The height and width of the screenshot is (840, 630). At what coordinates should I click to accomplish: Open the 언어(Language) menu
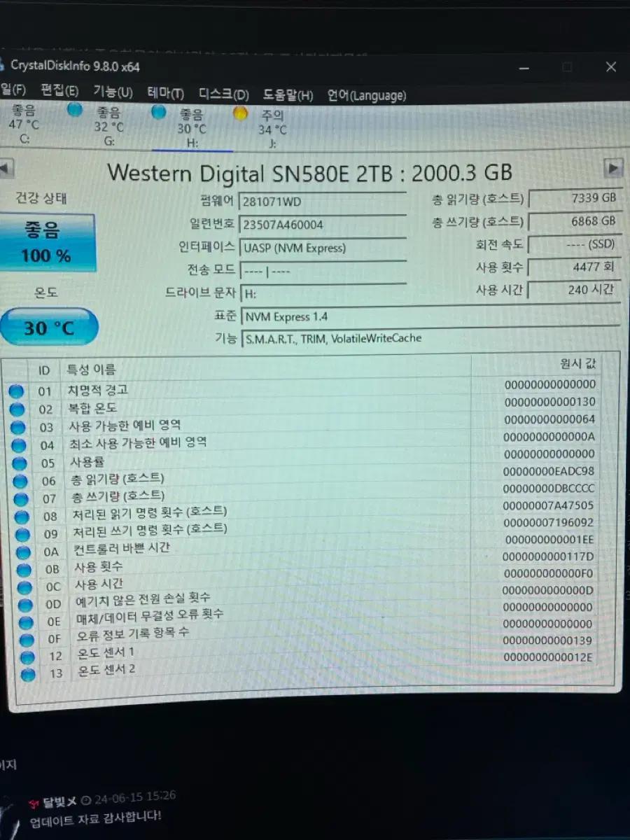pos(366,96)
